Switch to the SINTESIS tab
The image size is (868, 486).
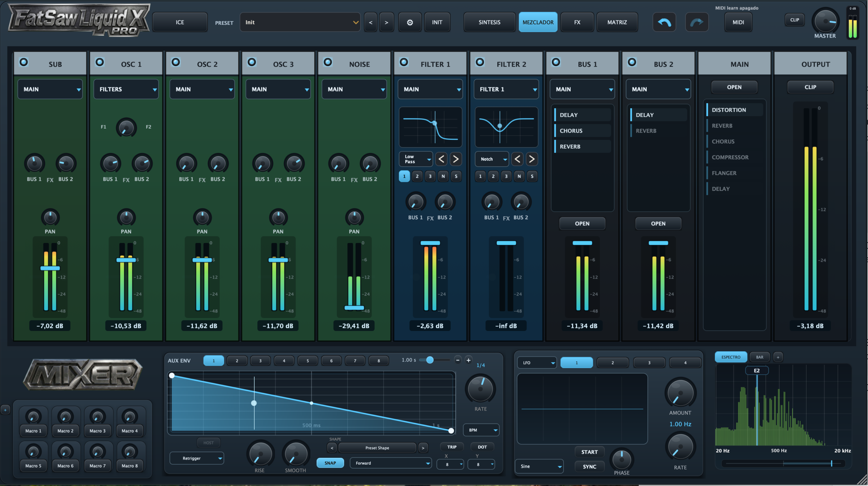click(x=489, y=22)
